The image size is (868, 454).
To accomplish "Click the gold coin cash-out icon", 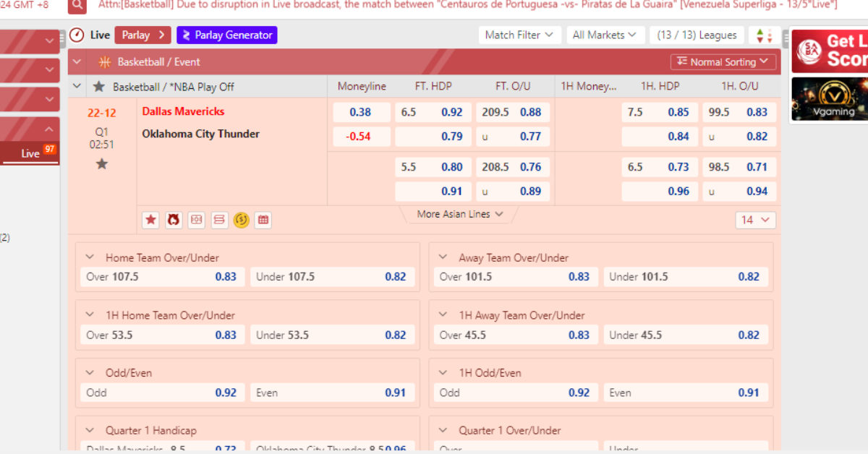I will pyautogui.click(x=242, y=220).
